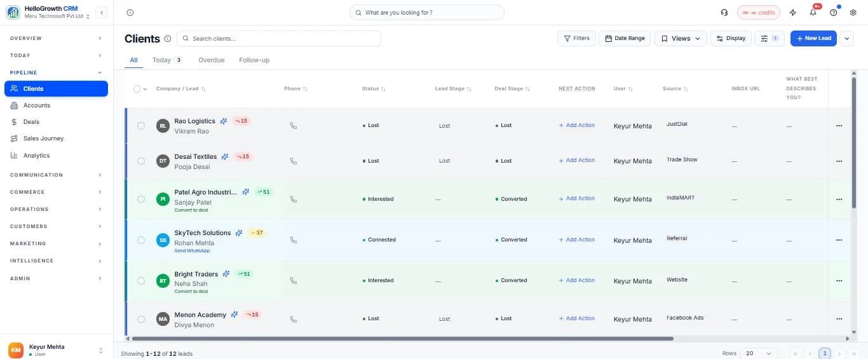The image size is (868, 359).
Task: Call Rao Logistics via phone icon
Action: click(293, 126)
